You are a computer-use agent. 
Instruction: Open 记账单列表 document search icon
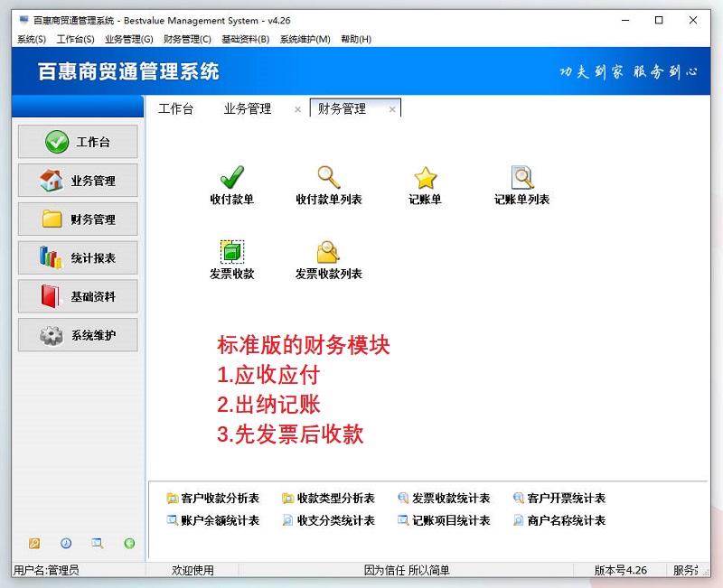[x=522, y=177]
